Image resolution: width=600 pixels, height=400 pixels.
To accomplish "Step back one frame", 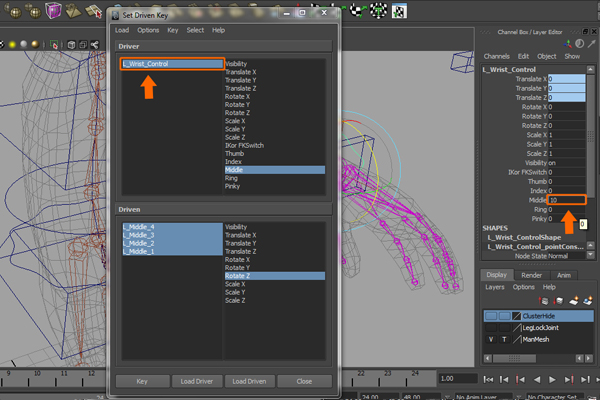I will tap(504, 379).
